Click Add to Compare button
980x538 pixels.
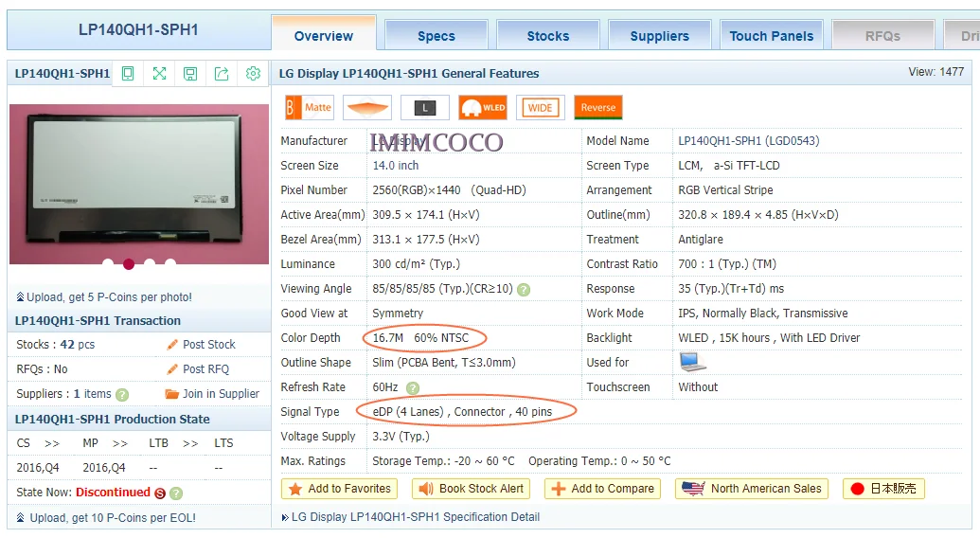pyautogui.click(x=603, y=489)
